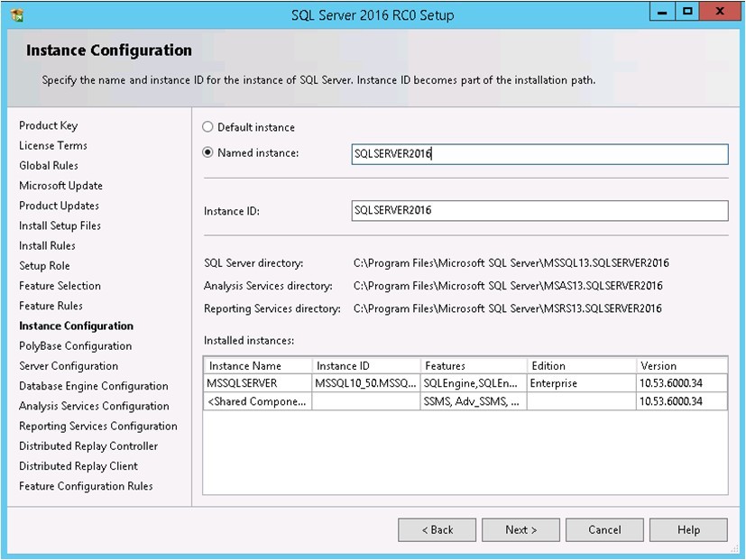746x560 pixels.
Task: Click the Installed instances label
Action: 249,341
